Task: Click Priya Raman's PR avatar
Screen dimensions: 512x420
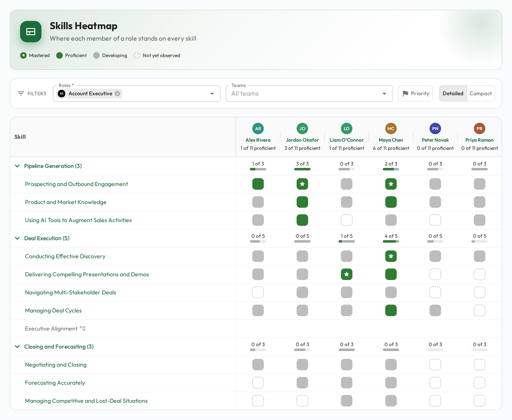Action: pyautogui.click(x=479, y=129)
